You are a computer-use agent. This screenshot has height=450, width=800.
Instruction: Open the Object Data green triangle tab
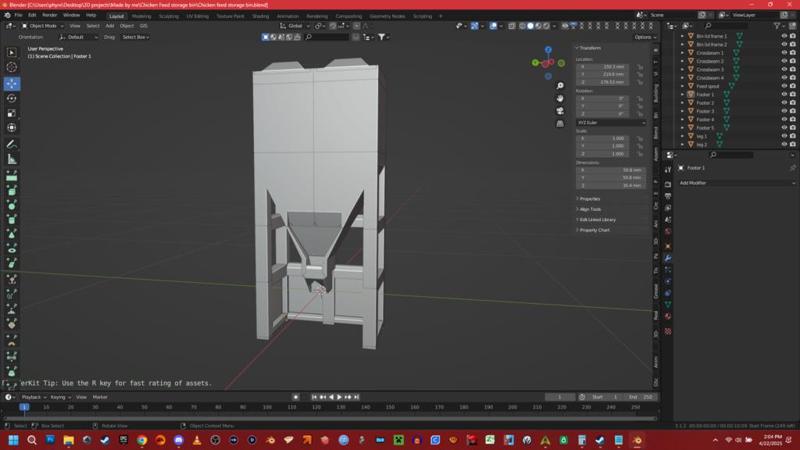point(667,305)
